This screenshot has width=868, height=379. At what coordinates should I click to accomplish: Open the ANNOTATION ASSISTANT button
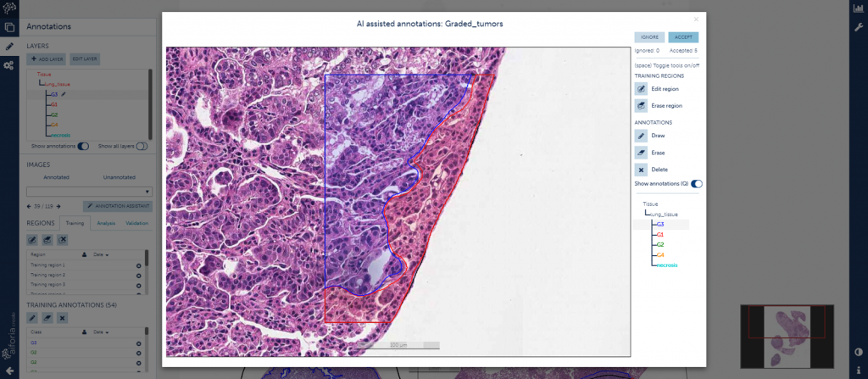click(117, 206)
